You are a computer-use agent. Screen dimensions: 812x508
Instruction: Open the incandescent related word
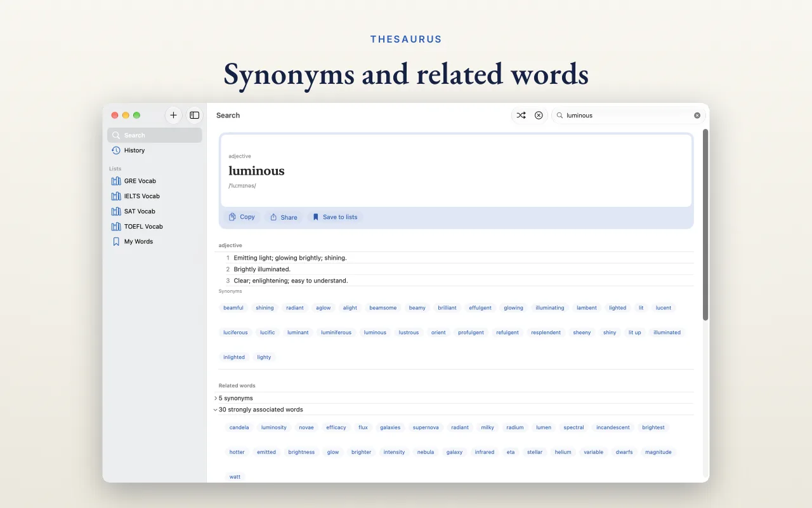pos(613,428)
